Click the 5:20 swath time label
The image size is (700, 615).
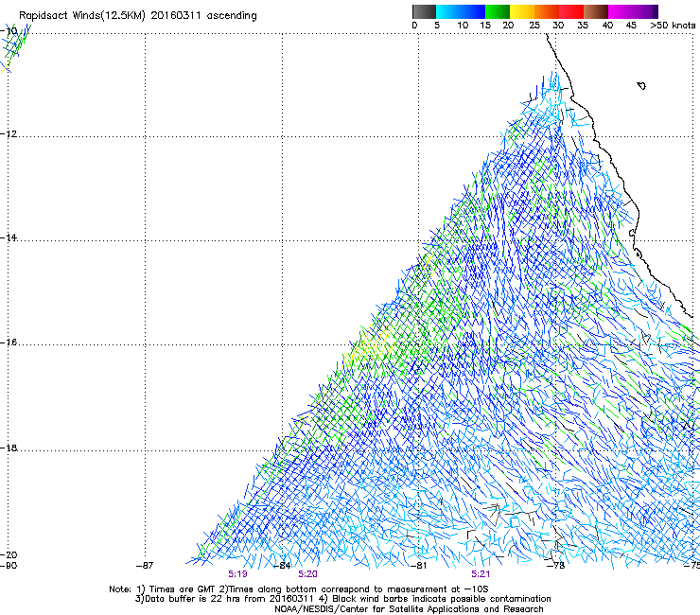(307, 574)
